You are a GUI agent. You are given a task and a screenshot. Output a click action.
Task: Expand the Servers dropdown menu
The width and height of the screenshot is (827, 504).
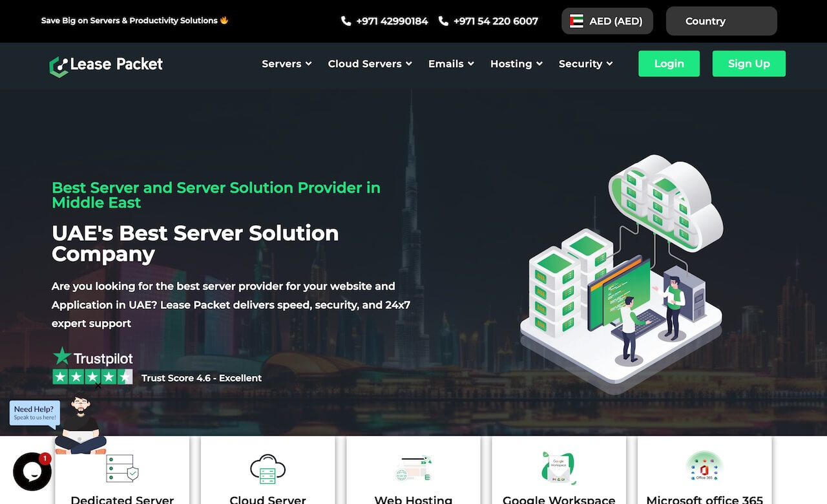pyautogui.click(x=286, y=64)
